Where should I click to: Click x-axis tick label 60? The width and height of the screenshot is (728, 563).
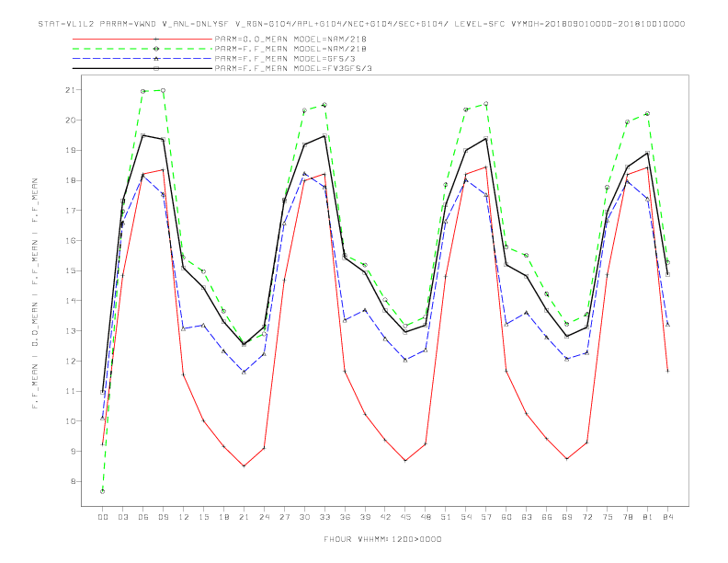[x=506, y=517]
